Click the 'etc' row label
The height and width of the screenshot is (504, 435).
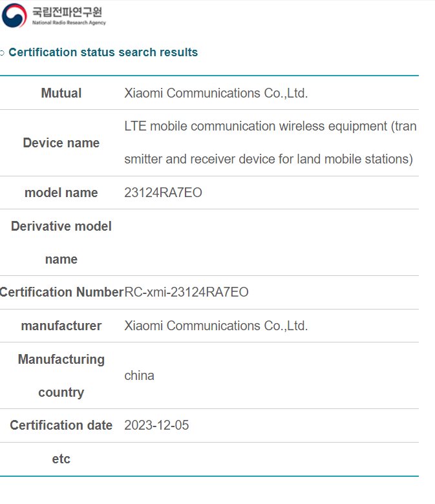point(61,459)
